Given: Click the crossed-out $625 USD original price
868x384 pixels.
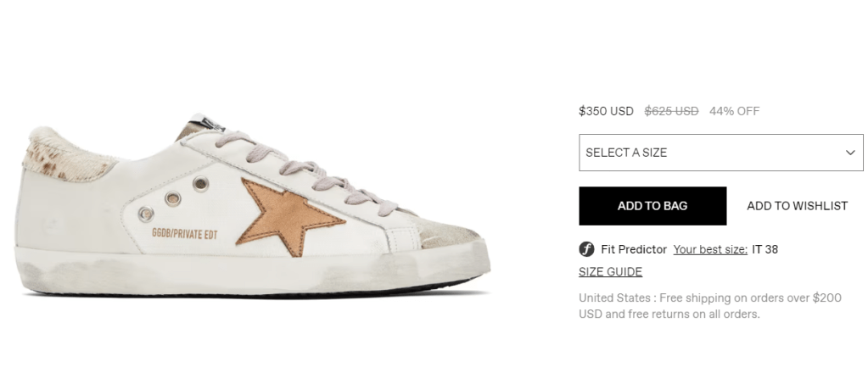Looking at the screenshot, I should pos(671,111).
